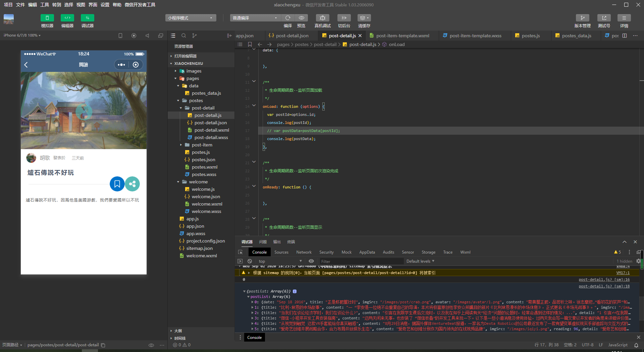Toggle the page path preview eye icon
Viewport: 644px width, 352px height.
pyautogui.click(x=151, y=345)
